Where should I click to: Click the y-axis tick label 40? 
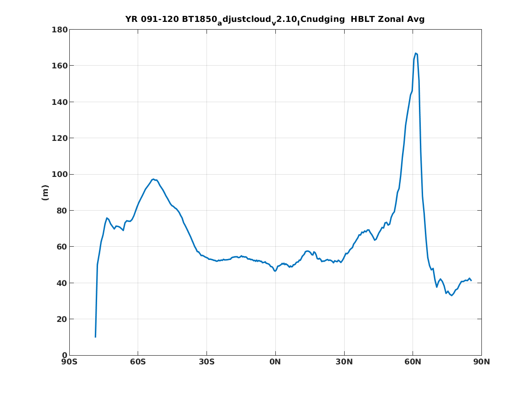pos(62,283)
